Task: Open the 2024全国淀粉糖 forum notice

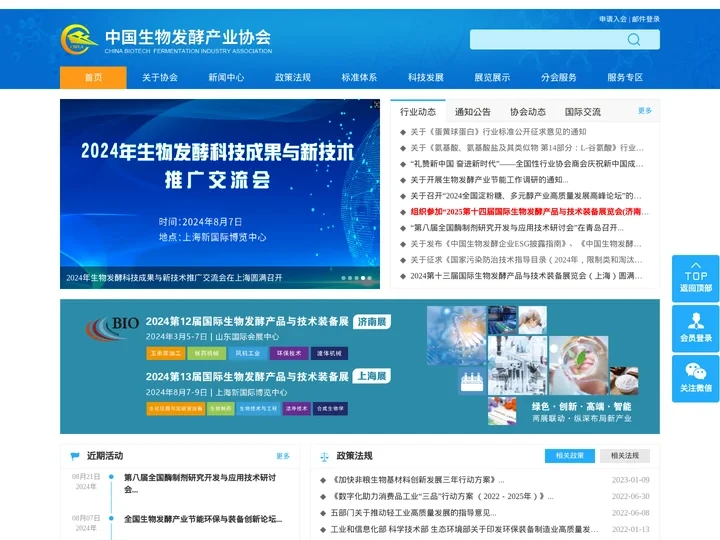Action: (526, 196)
